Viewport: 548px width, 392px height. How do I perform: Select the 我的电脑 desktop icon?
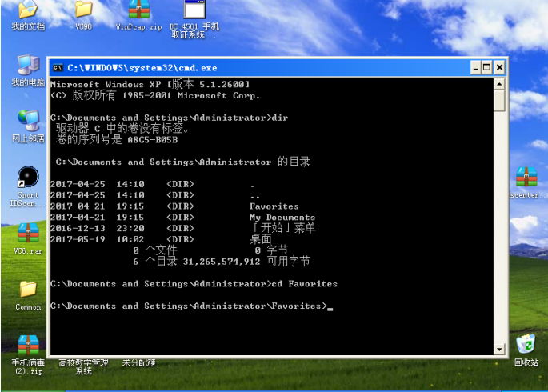click(x=28, y=66)
